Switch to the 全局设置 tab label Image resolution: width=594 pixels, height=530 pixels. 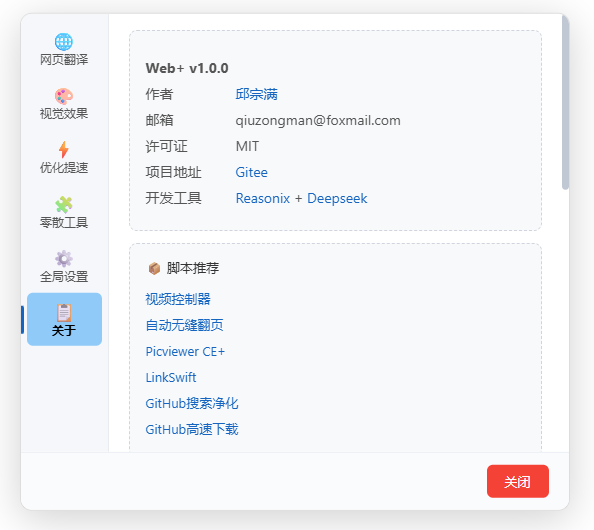point(64,277)
